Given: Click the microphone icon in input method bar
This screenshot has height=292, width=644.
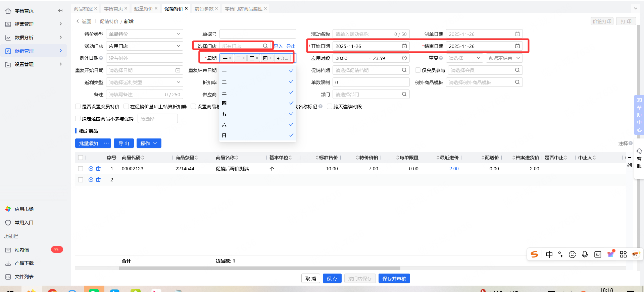Looking at the screenshot, I should click(x=585, y=254).
